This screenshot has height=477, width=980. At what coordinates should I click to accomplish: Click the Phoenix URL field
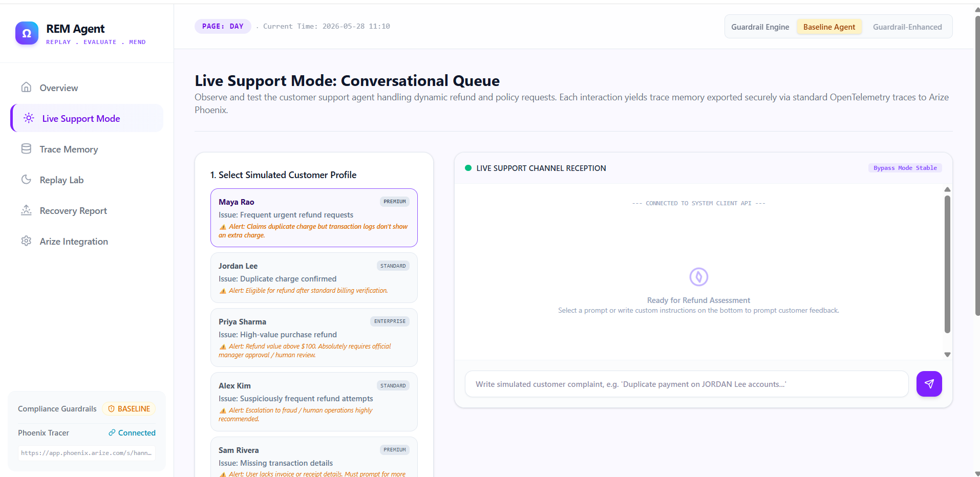(x=87, y=453)
